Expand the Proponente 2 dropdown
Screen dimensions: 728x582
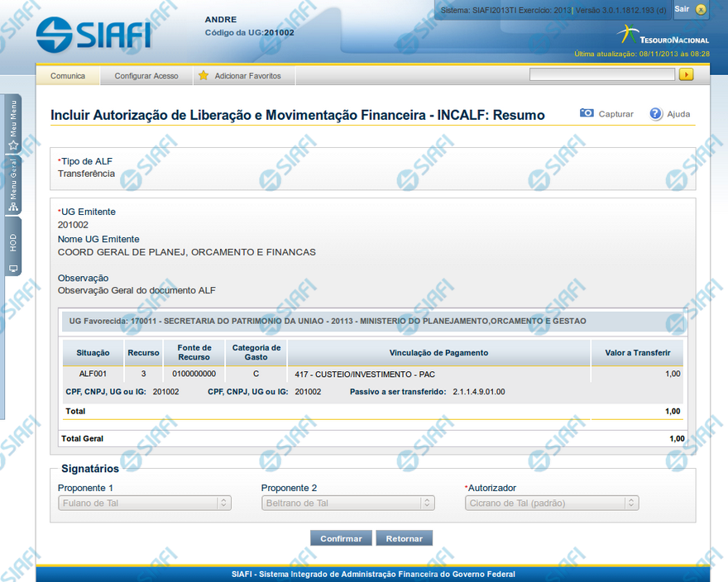347,503
